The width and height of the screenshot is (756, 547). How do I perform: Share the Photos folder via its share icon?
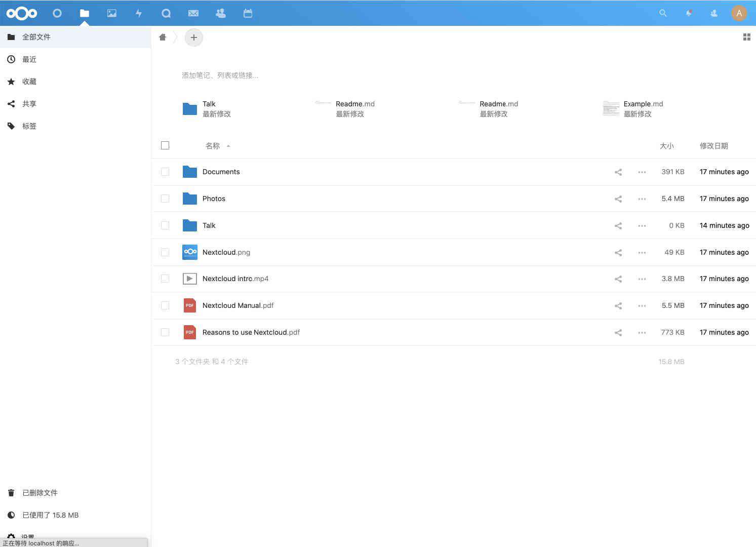tap(618, 199)
